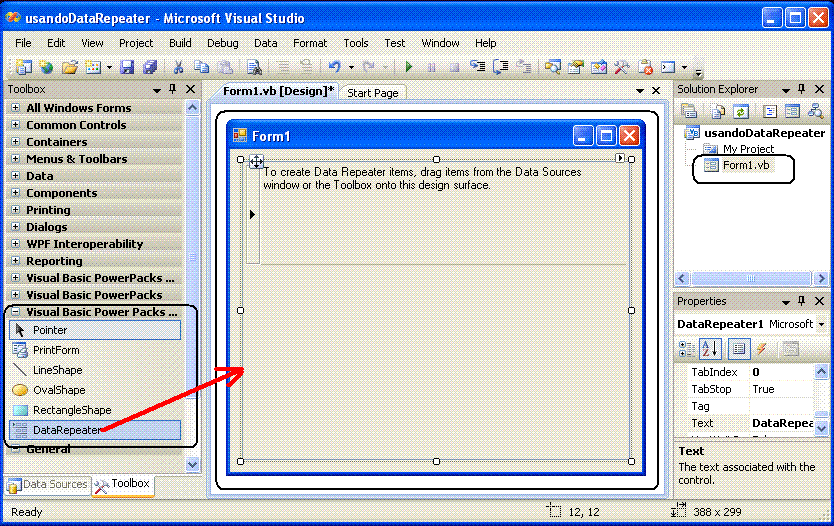The image size is (834, 526).
Task: Start debugging with the green play icon
Action: point(408,67)
